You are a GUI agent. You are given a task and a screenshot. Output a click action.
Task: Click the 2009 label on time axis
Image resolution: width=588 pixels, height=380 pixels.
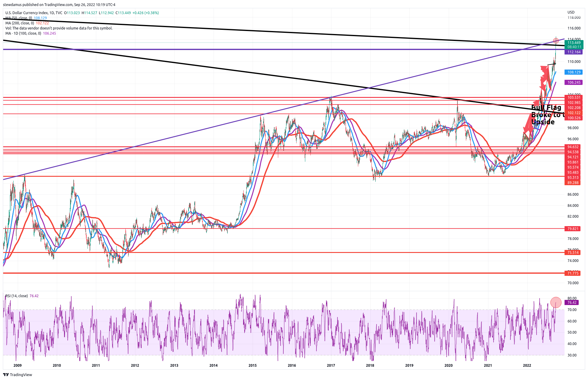click(x=17, y=366)
